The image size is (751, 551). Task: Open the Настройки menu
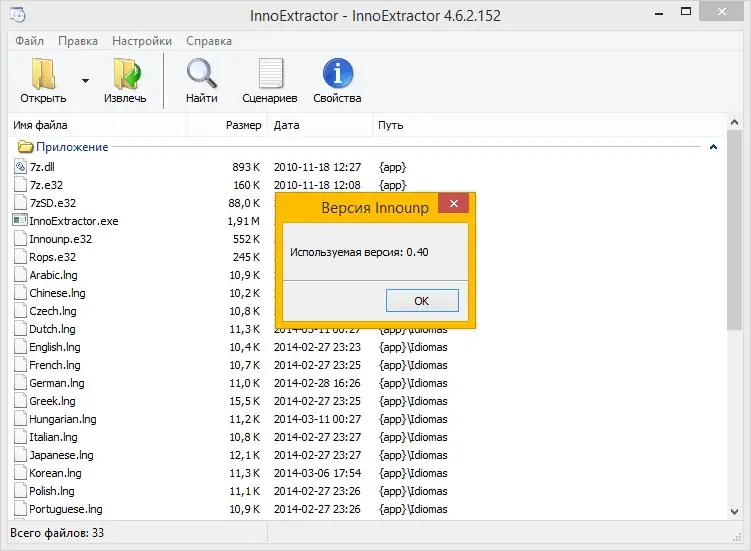142,41
